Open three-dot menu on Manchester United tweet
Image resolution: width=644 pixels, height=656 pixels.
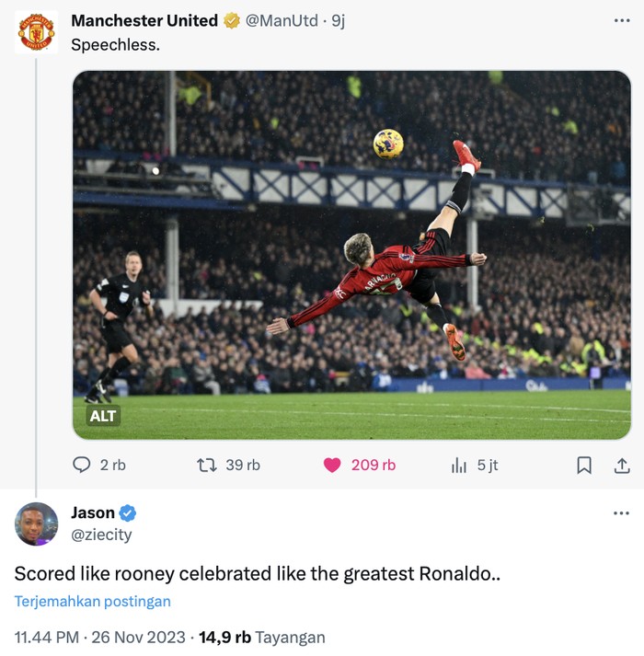tap(621, 20)
